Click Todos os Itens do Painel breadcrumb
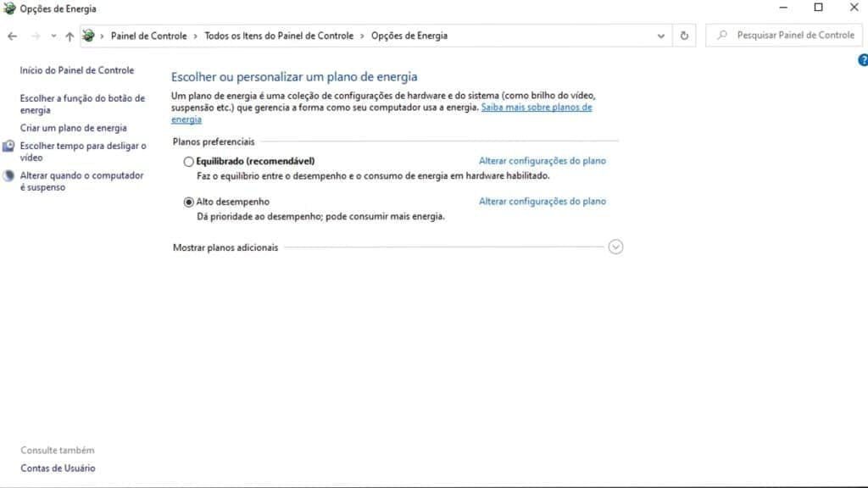Screen dimensions: 868x488 [x=279, y=36]
